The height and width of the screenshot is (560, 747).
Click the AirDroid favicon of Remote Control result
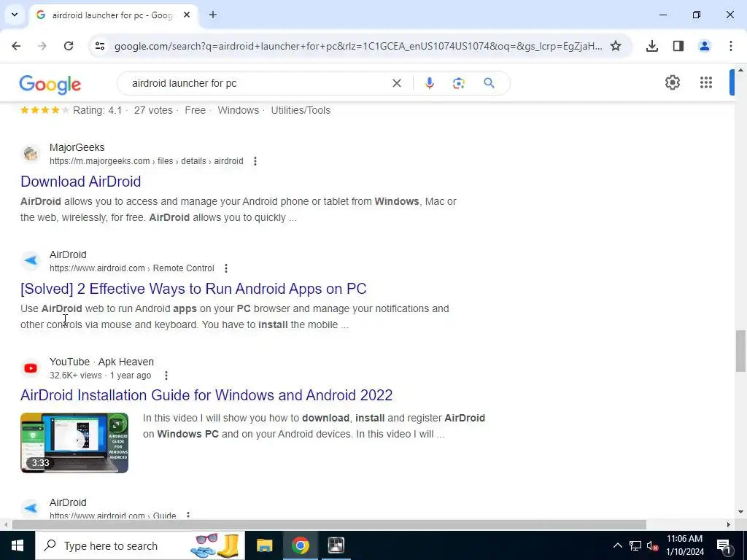pyautogui.click(x=31, y=261)
